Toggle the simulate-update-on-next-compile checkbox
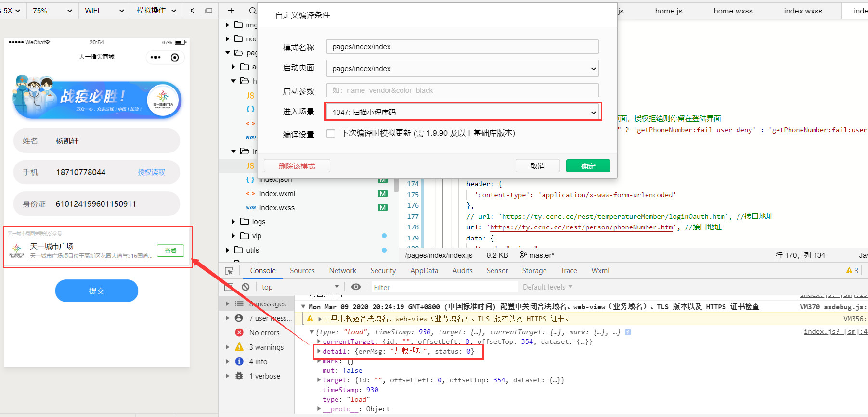This screenshot has height=417, width=868. pos(331,133)
